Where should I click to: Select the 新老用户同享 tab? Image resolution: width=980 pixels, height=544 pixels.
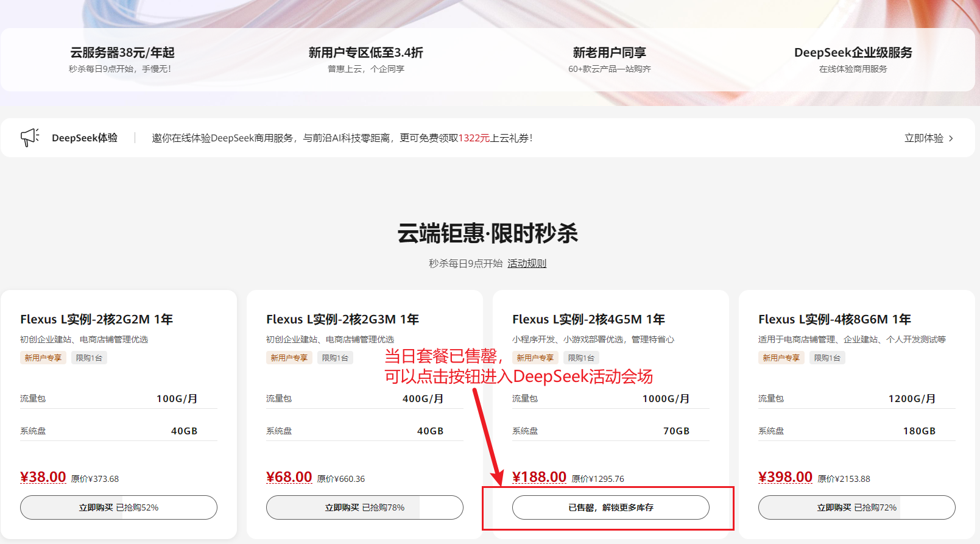610,60
